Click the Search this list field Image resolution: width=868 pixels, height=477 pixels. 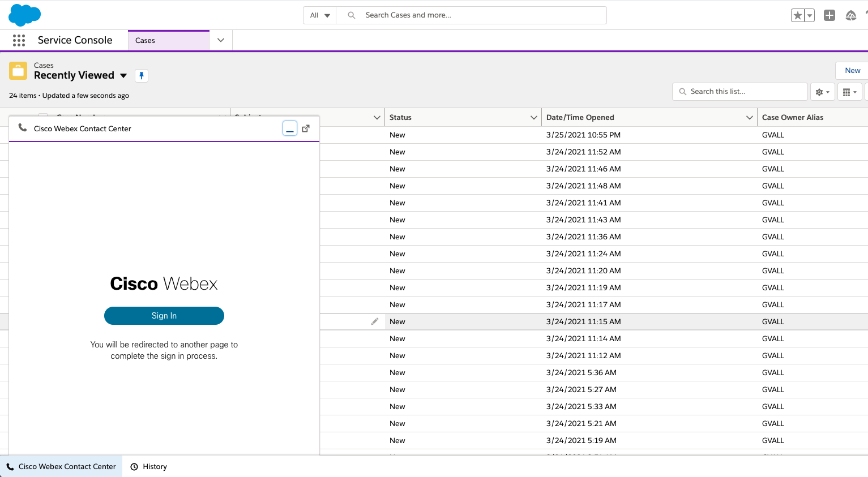click(x=740, y=92)
